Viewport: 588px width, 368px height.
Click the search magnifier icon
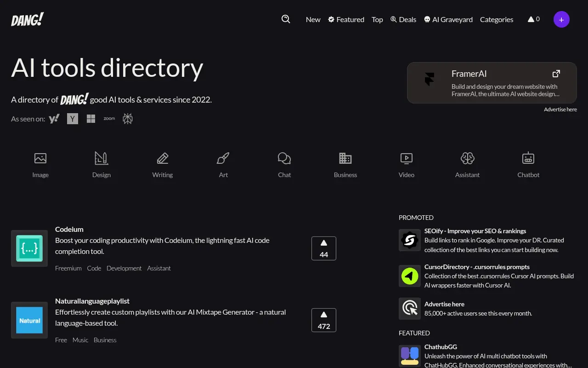click(x=286, y=19)
